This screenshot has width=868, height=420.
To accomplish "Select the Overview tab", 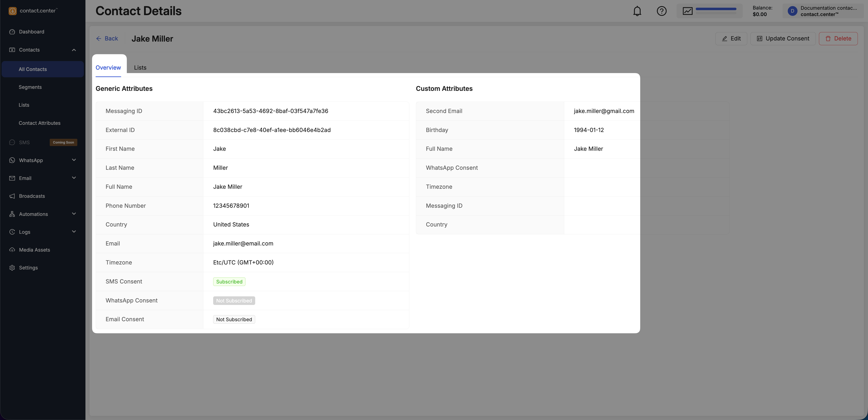I will click(108, 68).
